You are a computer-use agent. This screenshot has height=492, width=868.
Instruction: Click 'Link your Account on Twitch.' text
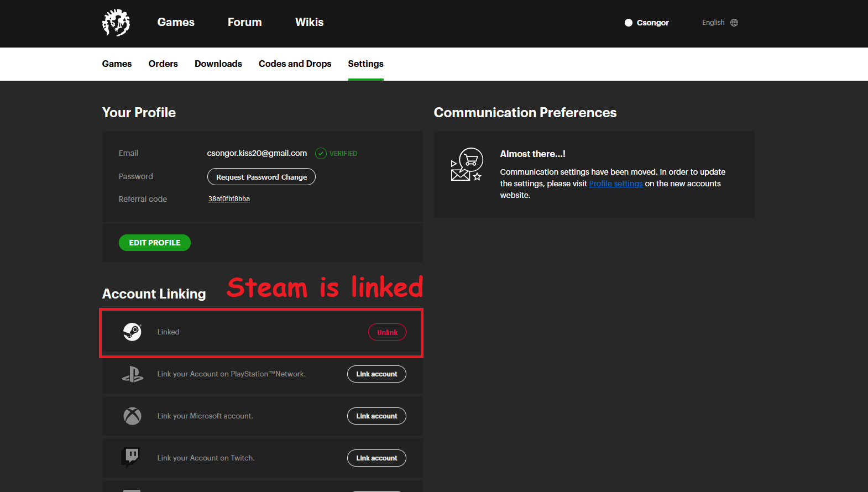(206, 458)
